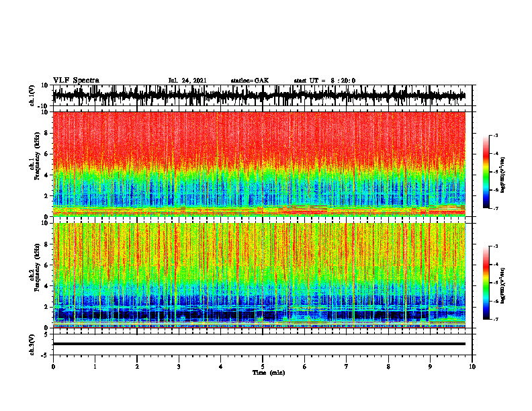The width and height of the screenshot is (532, 411).
Task: Click the "4" kHz tick on ch.2 spectrogram
Action: [46, 286]
